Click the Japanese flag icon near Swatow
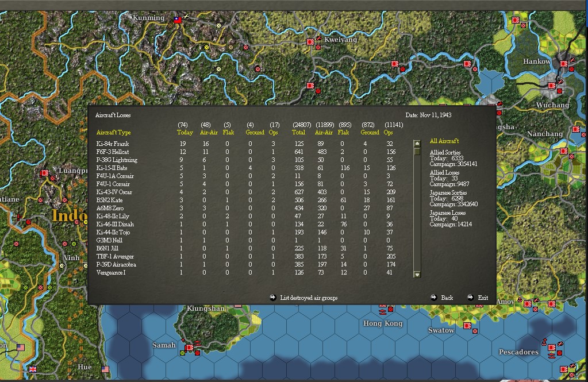The height and width of the screenshot is (382, 588). 467,325
